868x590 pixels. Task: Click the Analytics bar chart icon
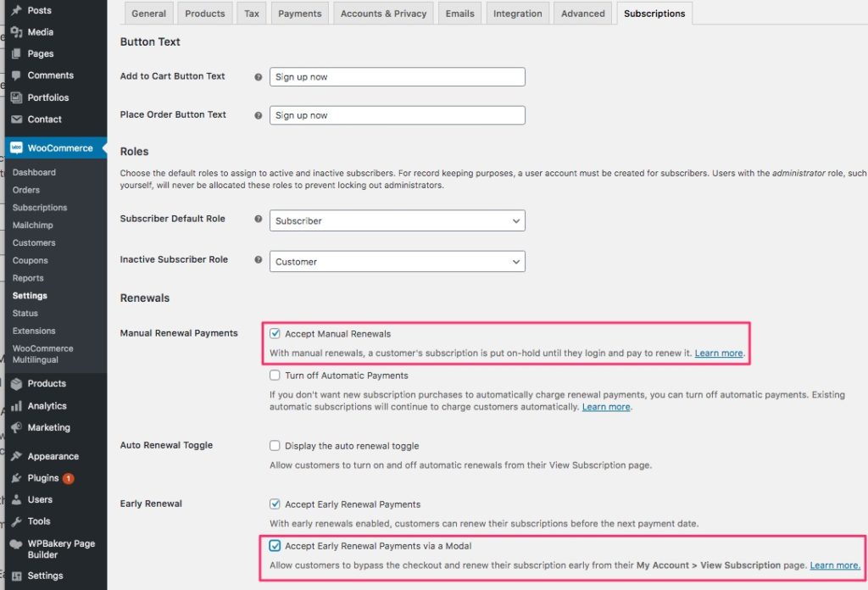17,406
